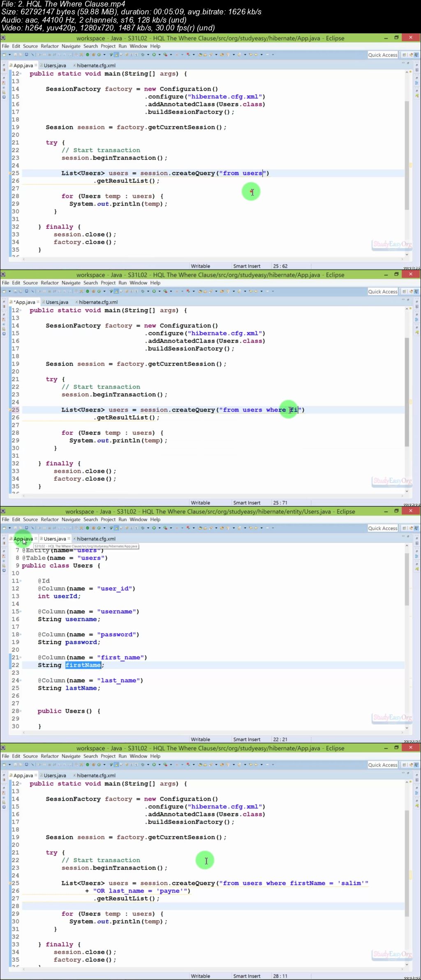Close the Users.java tab in the Users.java entity frame
421x980 pixels.
pyautogui.click(x=69, y=538)
